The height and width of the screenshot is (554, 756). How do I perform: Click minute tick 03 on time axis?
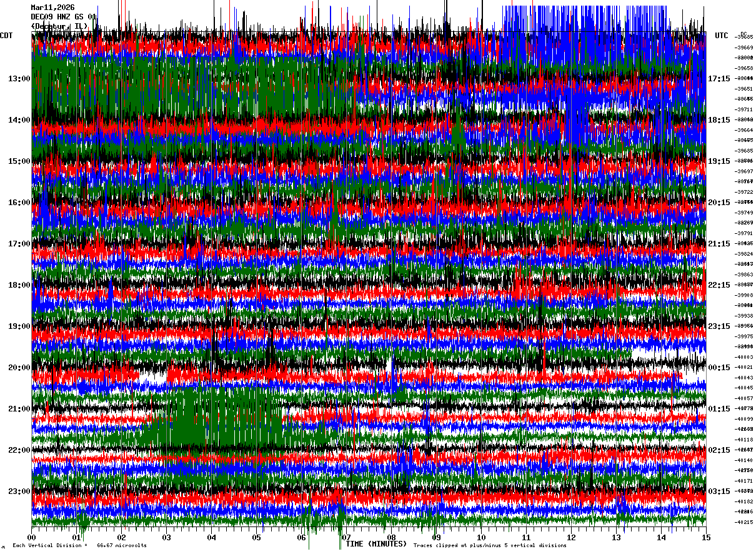tap(167, 536)
